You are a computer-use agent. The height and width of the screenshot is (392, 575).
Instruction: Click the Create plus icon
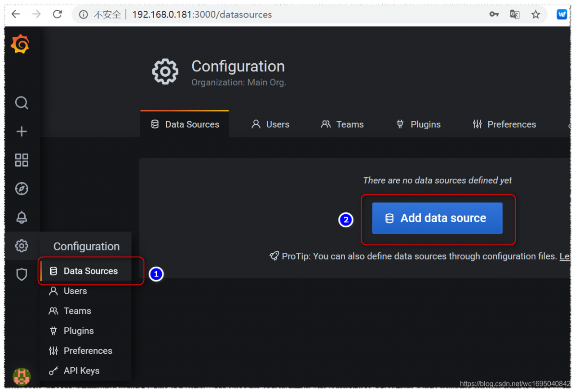point(22,132)
